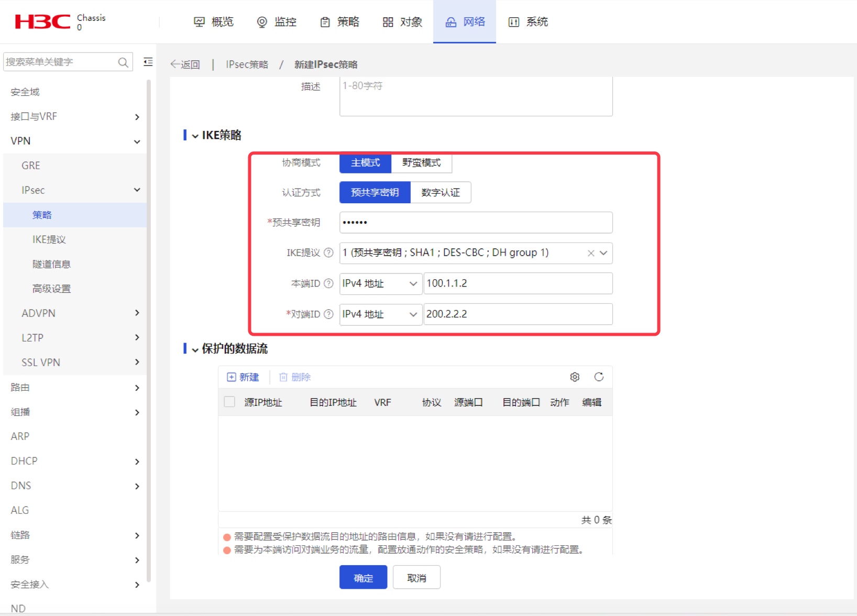Screen dimensions: 857x616
Task: Click the help icon next to 本端ID
Action: click(328, 283)
